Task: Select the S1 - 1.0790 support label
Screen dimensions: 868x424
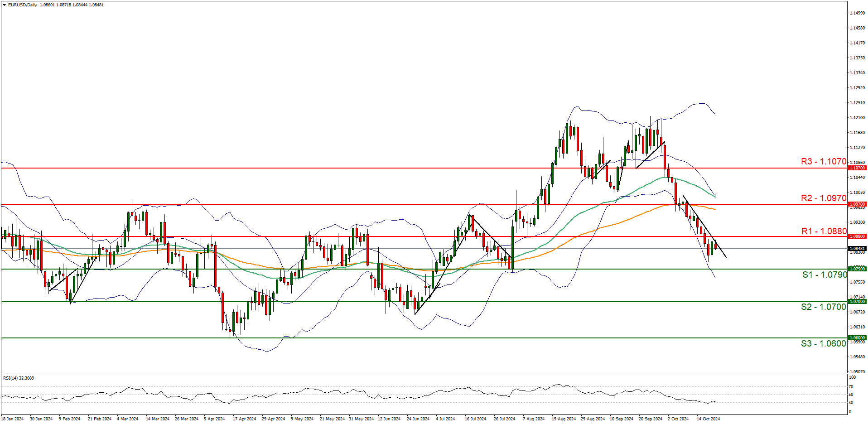Action: point(825,275)
